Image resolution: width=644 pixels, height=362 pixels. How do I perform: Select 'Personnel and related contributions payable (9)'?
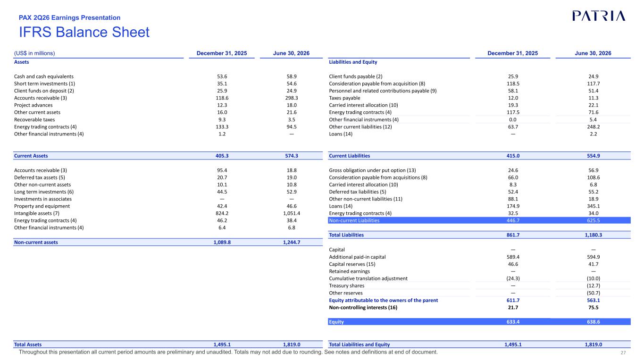point(383,91)
